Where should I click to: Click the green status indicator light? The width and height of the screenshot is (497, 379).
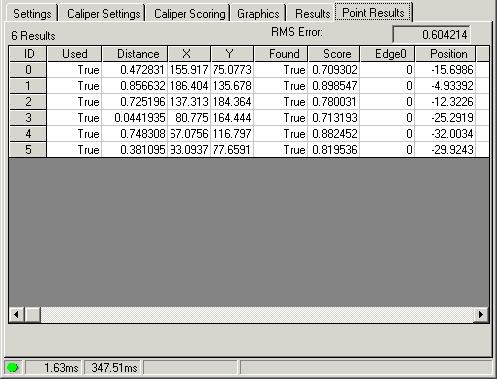pyautogui.click(x=13, y=367)
